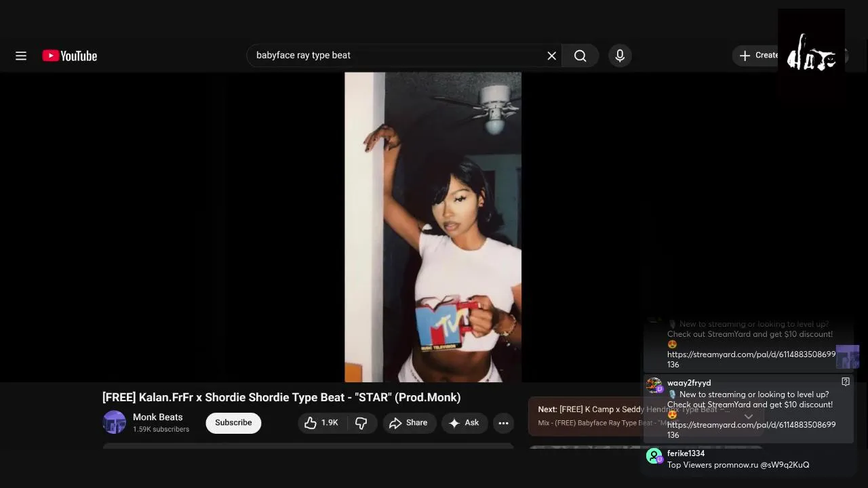Click the video player frame
The image size is (868, 488).
tap(433, 227)
